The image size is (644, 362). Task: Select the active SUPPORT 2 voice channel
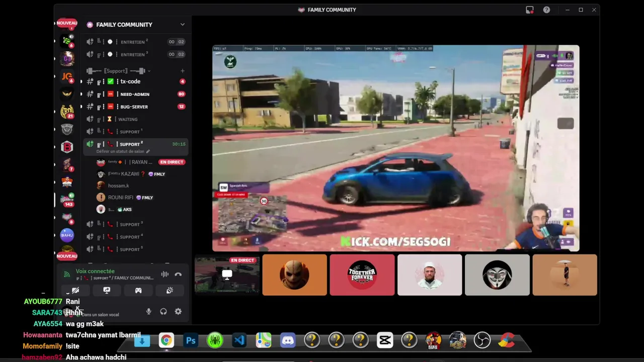136,146
